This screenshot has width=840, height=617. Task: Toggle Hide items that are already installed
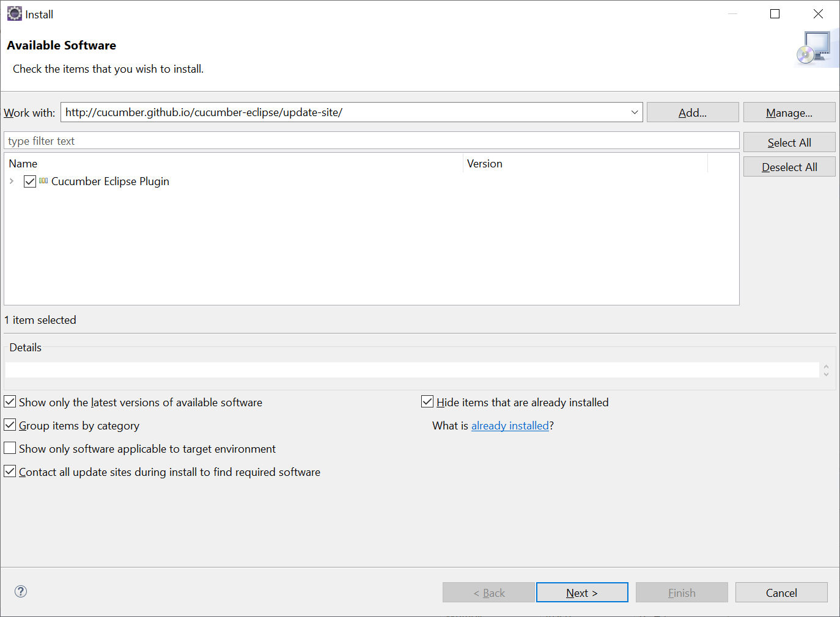(x=427, y=401)
